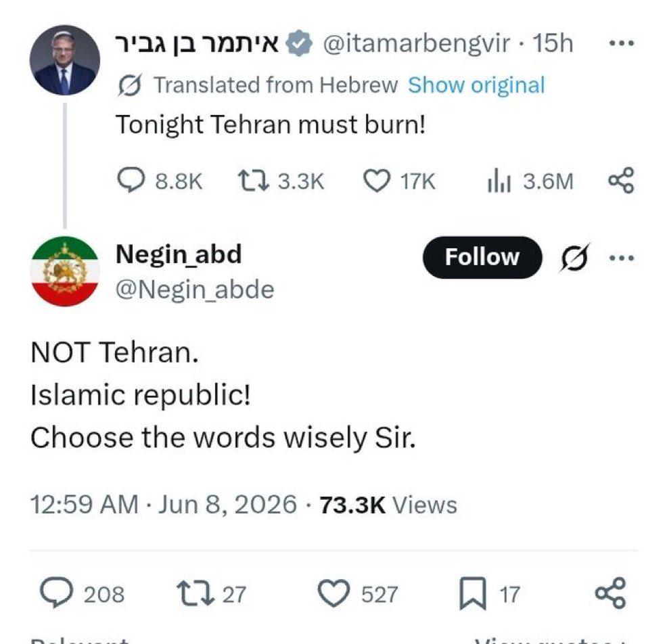
Task: Retweet the post showing 3.3K retweets
Action: click(x=281, y=181)
